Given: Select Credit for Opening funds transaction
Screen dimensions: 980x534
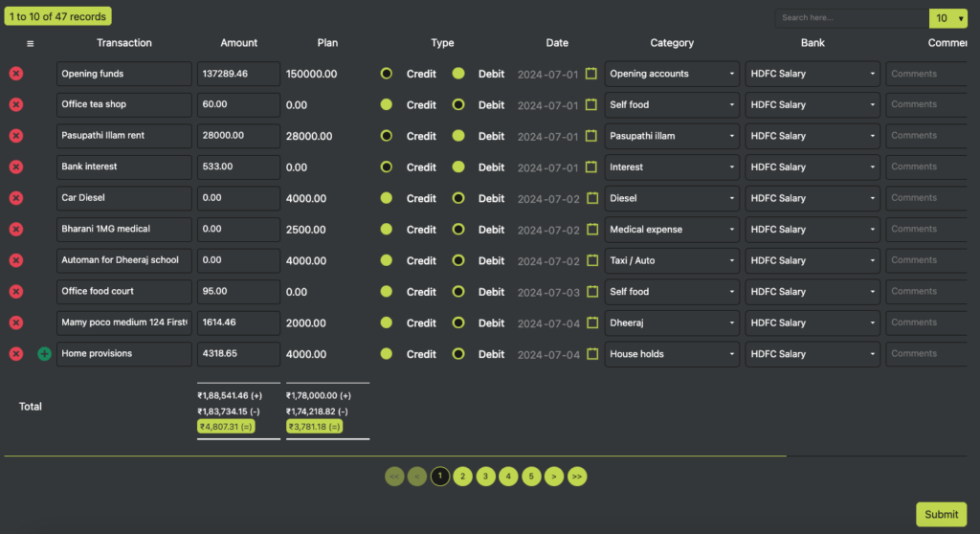Looking at the screenshot, I should pyautogui.click(x=387, y=74).
